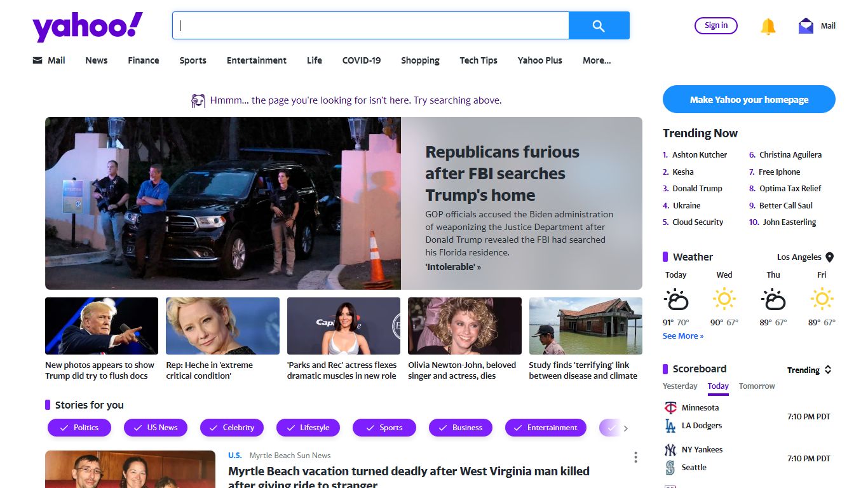Click Friday's sunny weather icon

822,299
